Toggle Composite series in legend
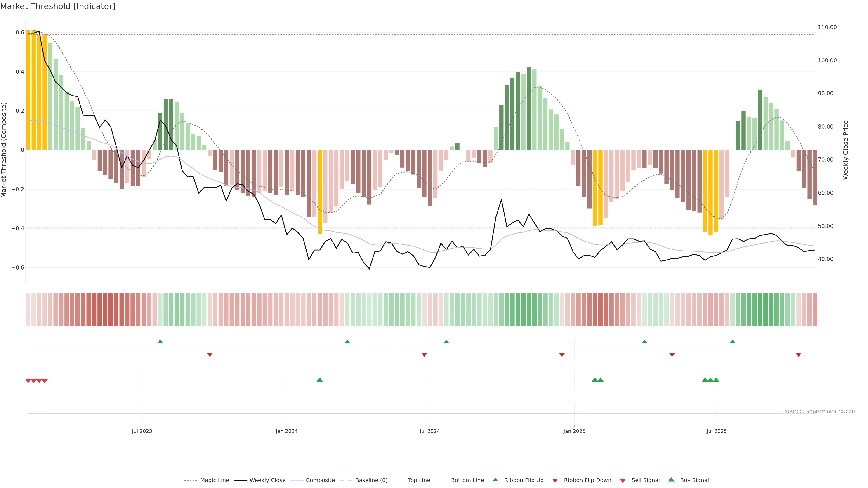The height and width of the screenshot is (488, 868). 320,480
